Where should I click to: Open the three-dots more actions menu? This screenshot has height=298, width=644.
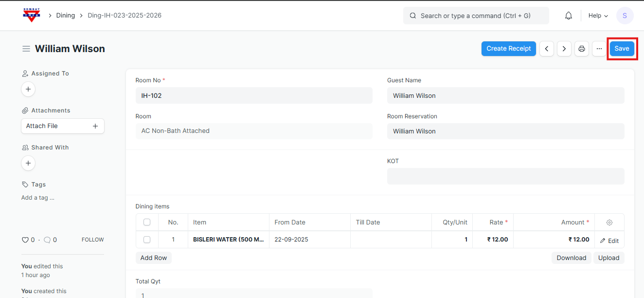(599, 49)
